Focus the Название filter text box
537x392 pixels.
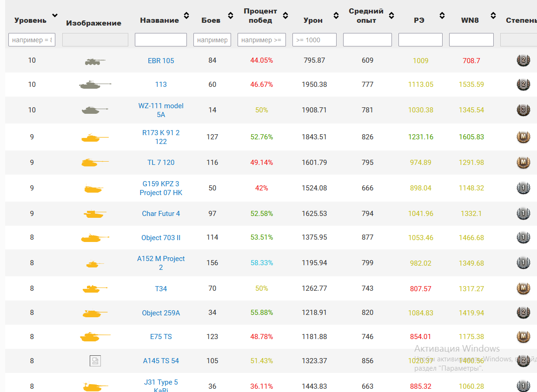tap(161, 40)
